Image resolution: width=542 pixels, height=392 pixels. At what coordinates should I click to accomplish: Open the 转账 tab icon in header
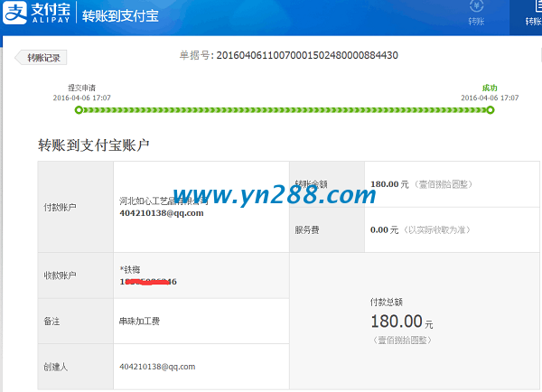(x=476, y=14)
